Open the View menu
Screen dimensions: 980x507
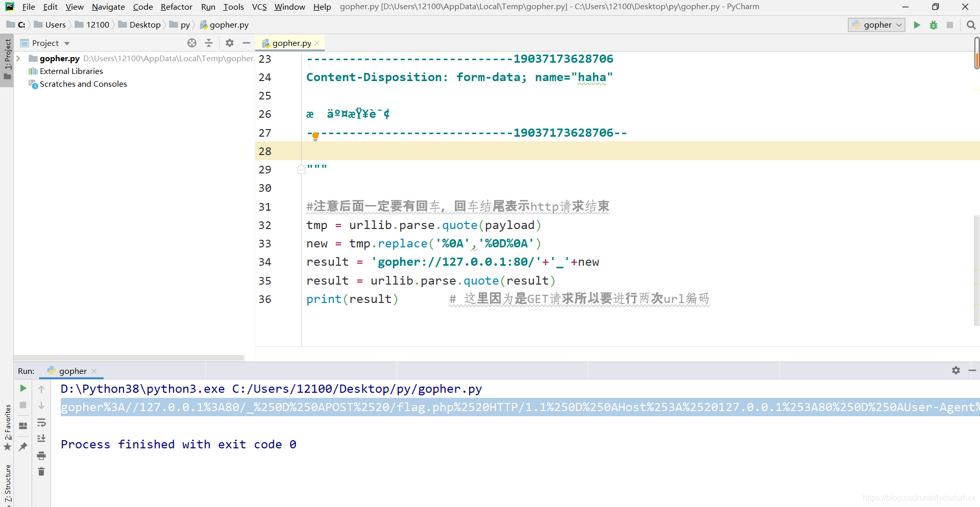(74, 7)
